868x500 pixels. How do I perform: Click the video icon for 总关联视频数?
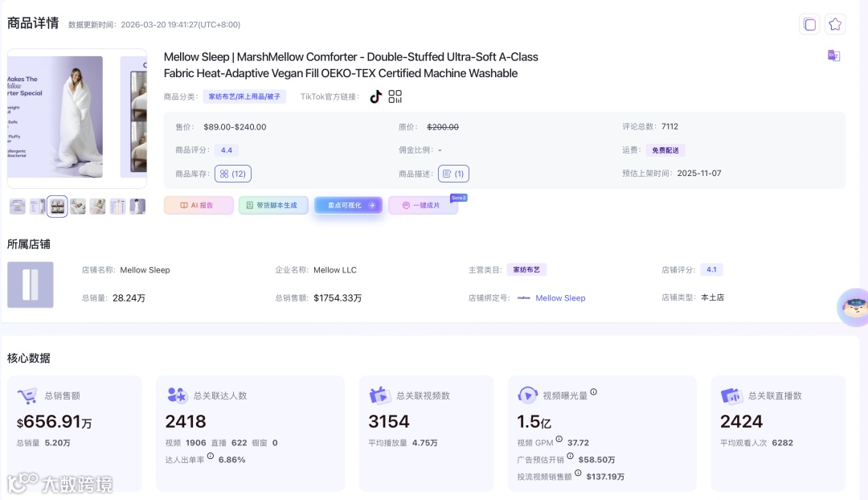coord(379,395)
